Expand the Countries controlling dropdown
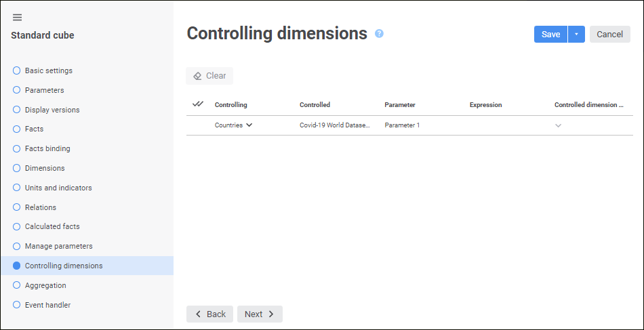 (249, 125)
